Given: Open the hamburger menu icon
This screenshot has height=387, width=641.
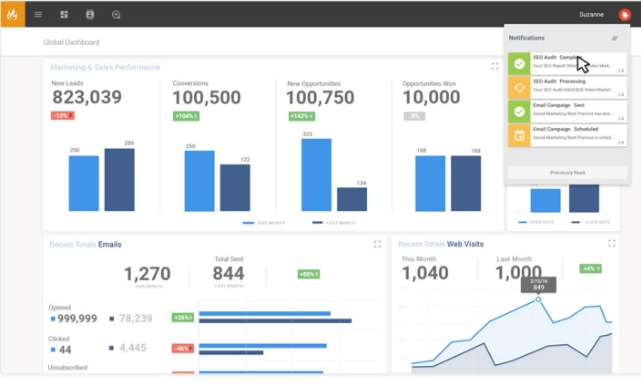Looking at the screenshot, I should coord(38,15).
